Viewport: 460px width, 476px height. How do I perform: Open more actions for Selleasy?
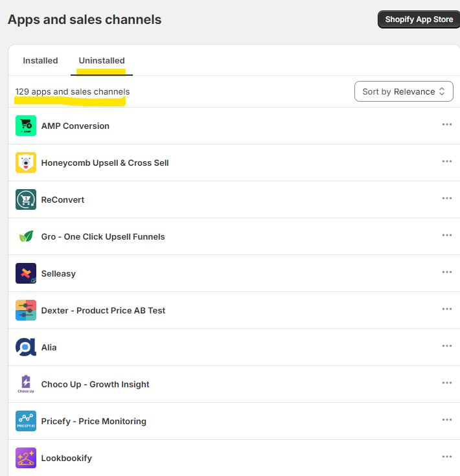coord(447,272)
